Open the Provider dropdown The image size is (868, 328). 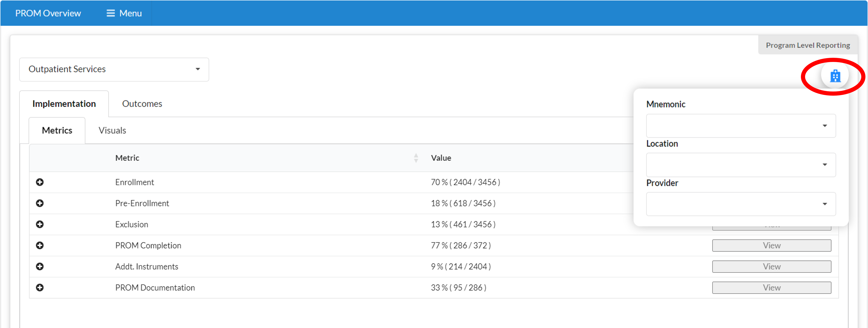pyautogui.click(x=741, y=204)
